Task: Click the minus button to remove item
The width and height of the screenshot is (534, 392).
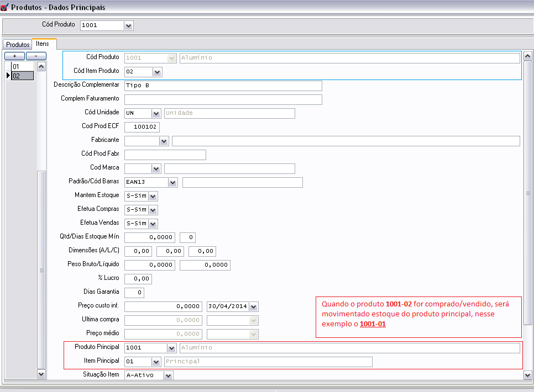Action: [x=36, y=56]
